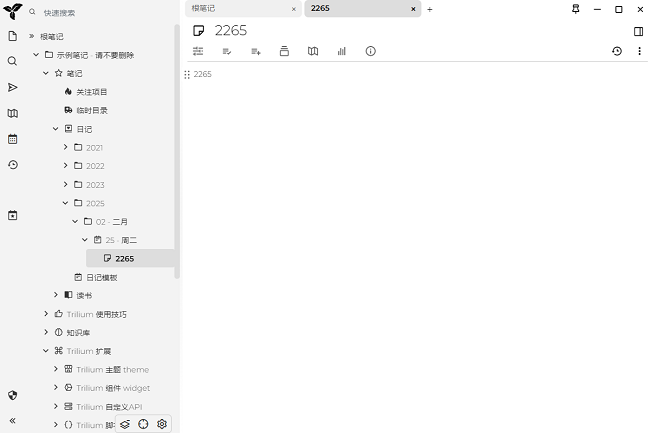The width and height of the screenshot is (650, 433).
Task: Switch to the 根笔记 tab
Action: click(x=235, y=9)
